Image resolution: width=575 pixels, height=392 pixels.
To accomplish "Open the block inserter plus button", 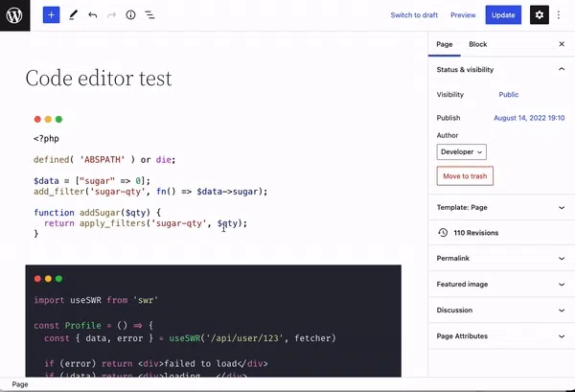I will (51, 15).
